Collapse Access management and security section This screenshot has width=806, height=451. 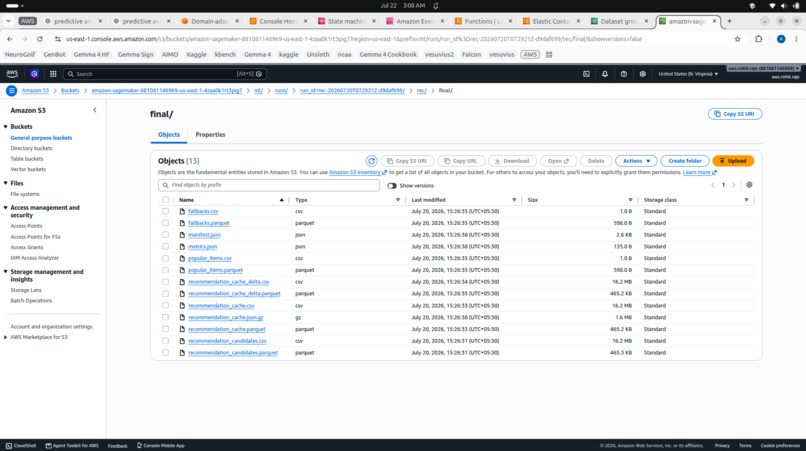coord(6,208)
